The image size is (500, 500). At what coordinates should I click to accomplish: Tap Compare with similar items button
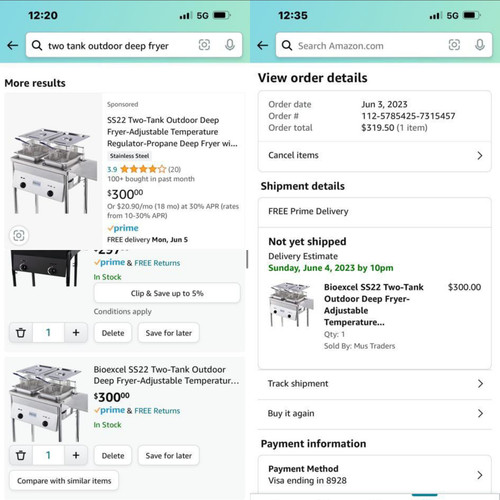[x=64, y=481]
